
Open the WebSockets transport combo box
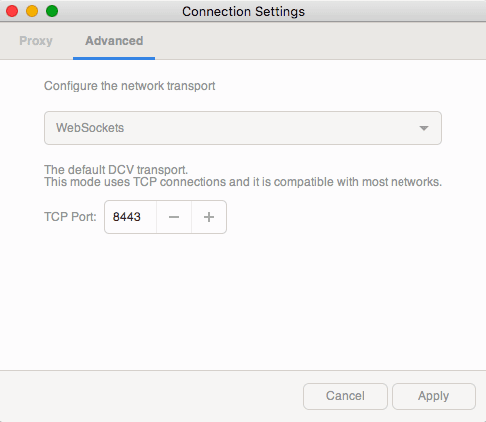pos(243,128)
